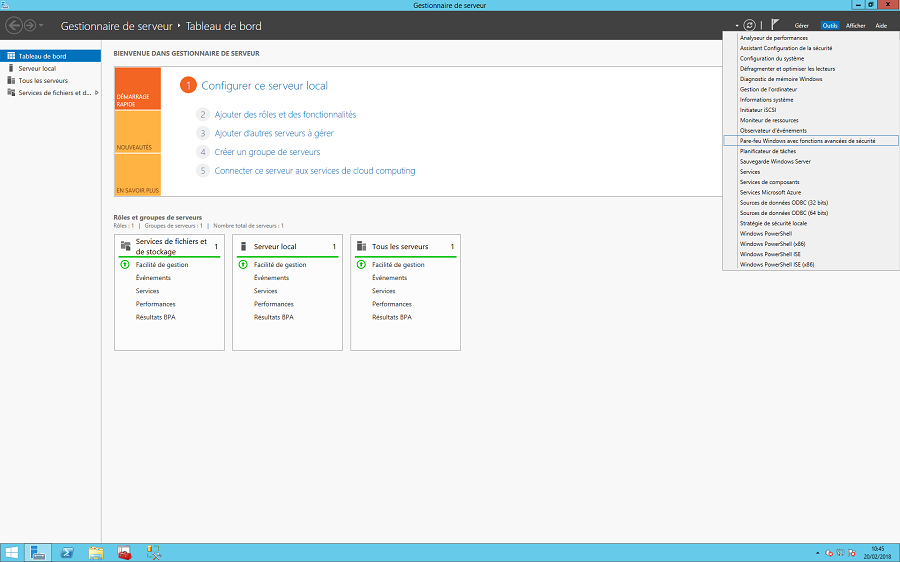Click the Tous les serveurs sidebar icon
This screenshot has width=900, height=562.
pyautogui.click(x=11, y=80)
